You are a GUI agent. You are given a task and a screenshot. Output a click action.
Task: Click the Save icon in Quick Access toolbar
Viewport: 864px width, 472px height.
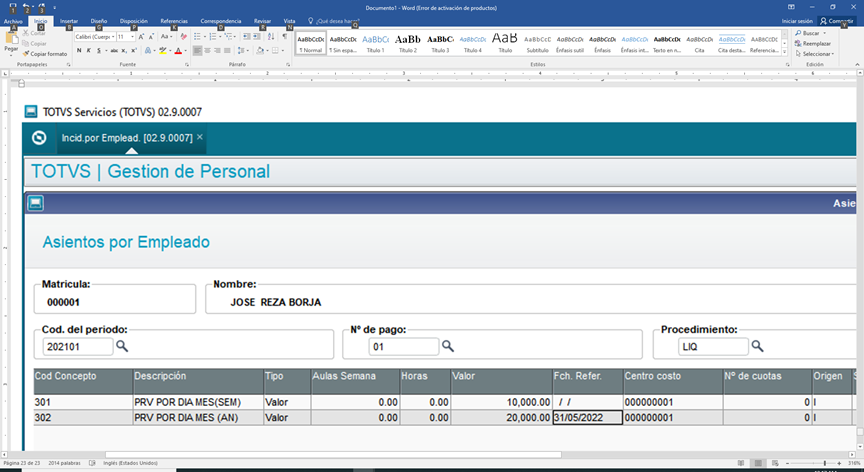coord(13,7)
